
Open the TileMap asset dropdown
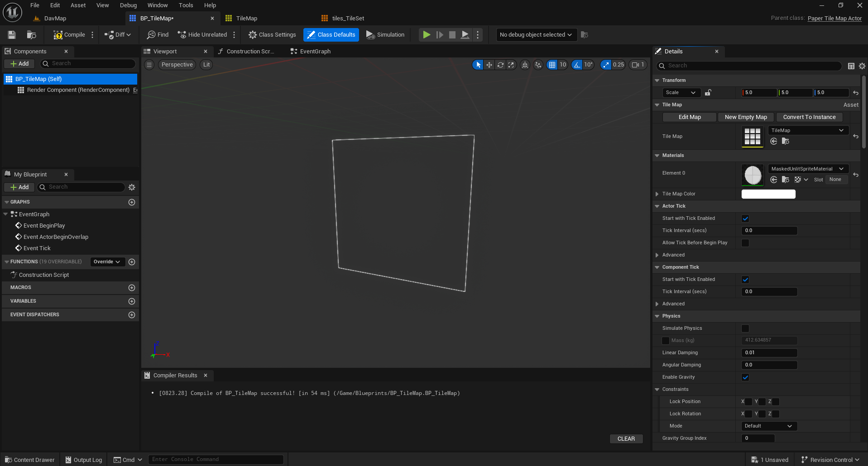point(808,130)
